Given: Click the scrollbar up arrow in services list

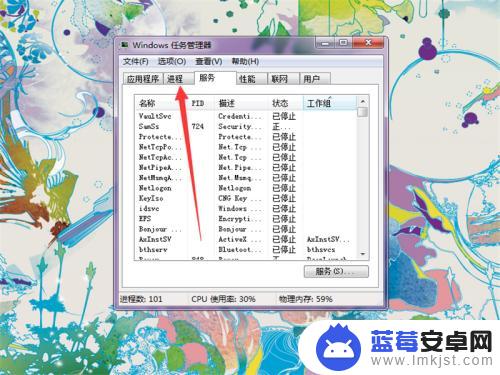Looking at the screenshot, I should click(362, 101).
